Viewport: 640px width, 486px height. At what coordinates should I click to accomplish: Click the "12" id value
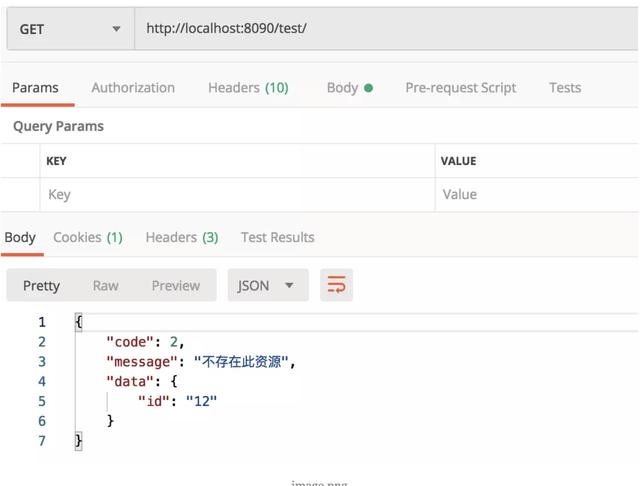point(201,401)
